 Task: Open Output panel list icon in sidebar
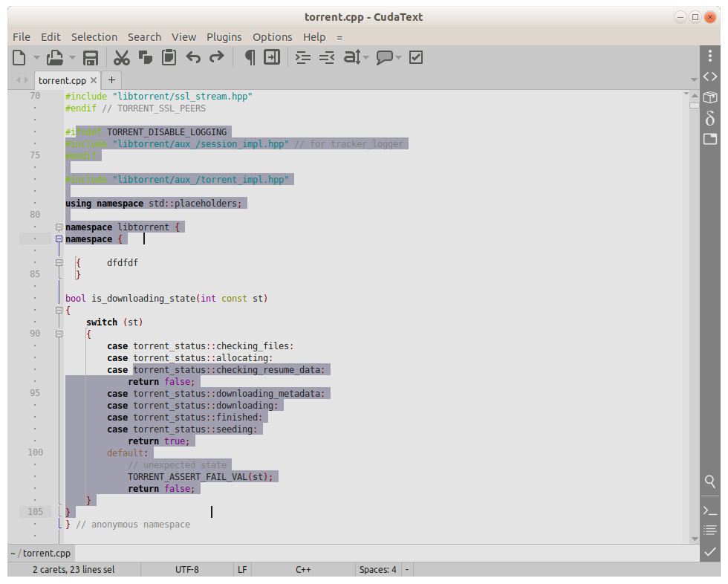(710, 531)
